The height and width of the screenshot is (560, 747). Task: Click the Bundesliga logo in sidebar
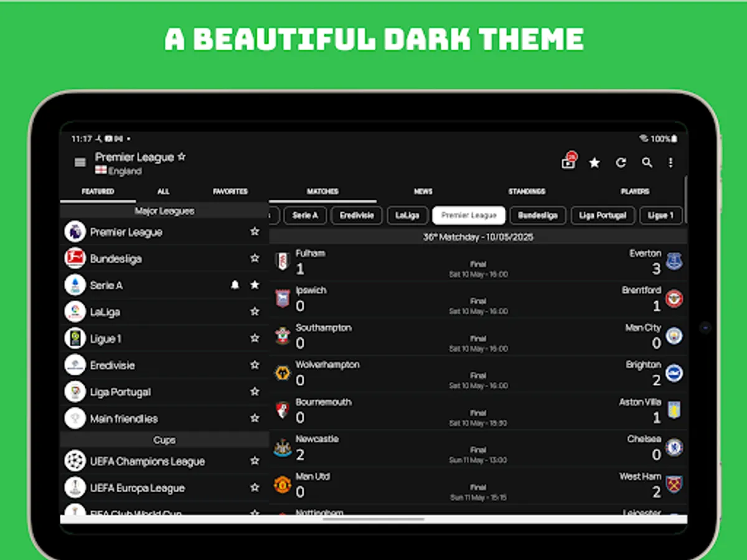tap(75, 258)
